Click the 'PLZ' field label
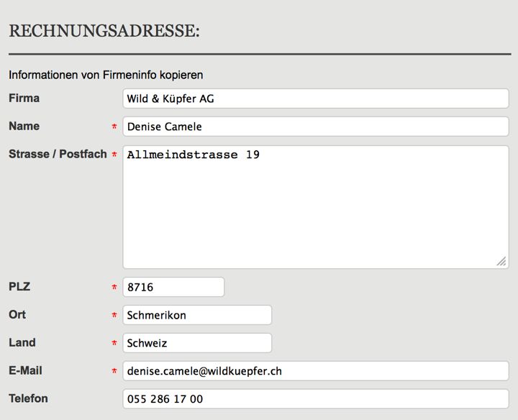This screenshot has width=518, height=420. pos(19,286)
